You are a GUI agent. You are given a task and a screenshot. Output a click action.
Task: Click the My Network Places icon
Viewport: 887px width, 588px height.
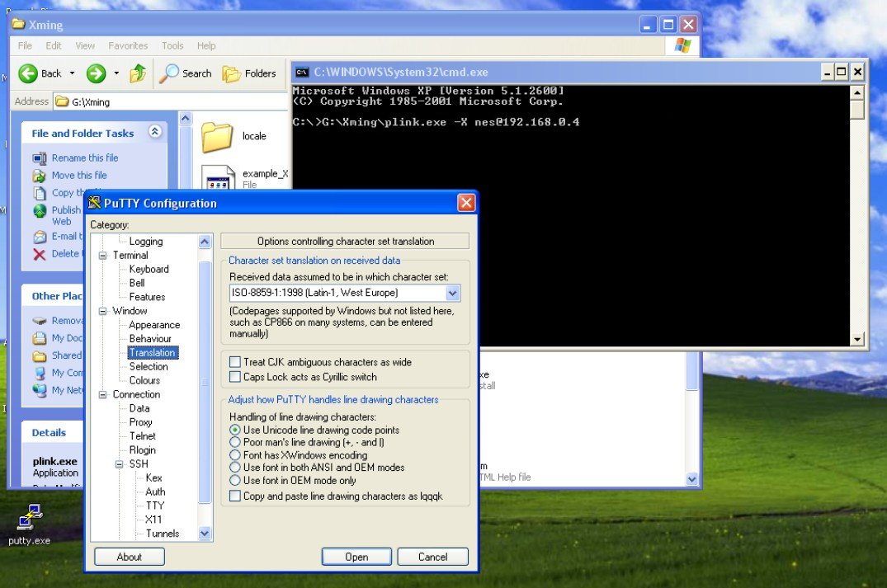(x=39, y=390)
